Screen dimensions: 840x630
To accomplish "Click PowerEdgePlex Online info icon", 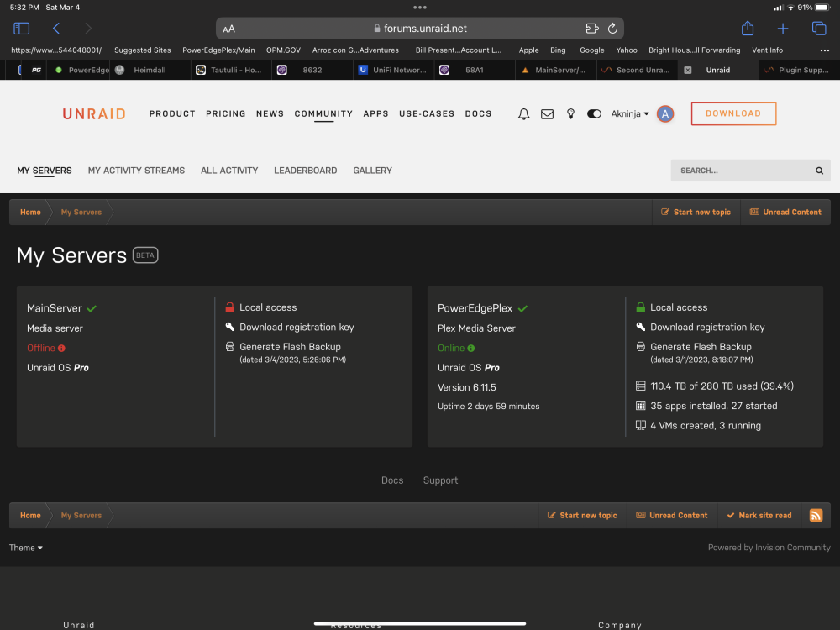I will pyautogui.click(x=471, y=349).
